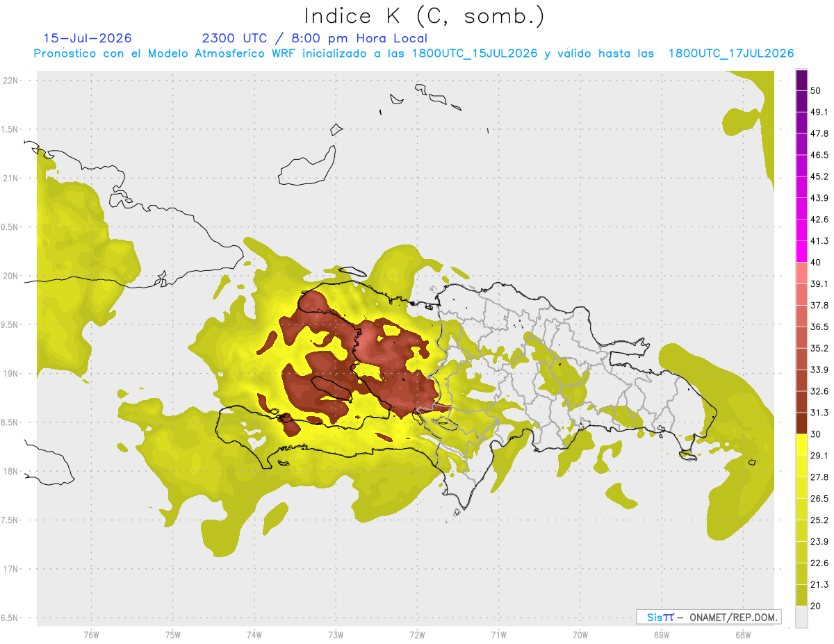Click the '74W' longitude axis label
Screen dimensions: 834x644
point(254,634)
